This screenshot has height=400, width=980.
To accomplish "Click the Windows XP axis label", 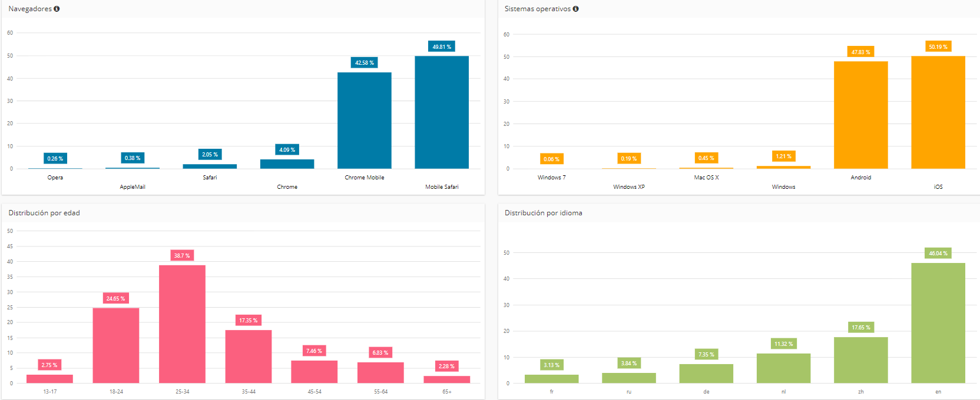I will [x=629, y=186].
